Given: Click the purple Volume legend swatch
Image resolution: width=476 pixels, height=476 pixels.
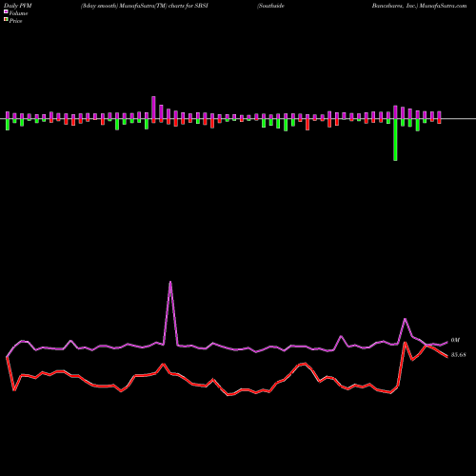Looking at the screenshot, I should pos(6,12).
